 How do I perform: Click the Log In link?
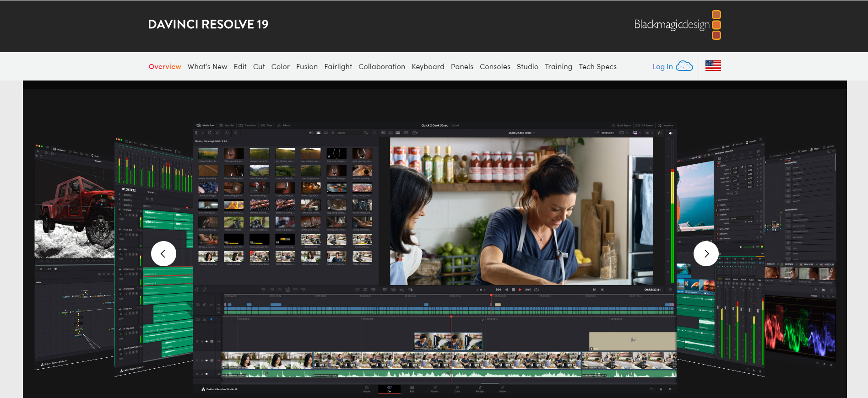662,67
